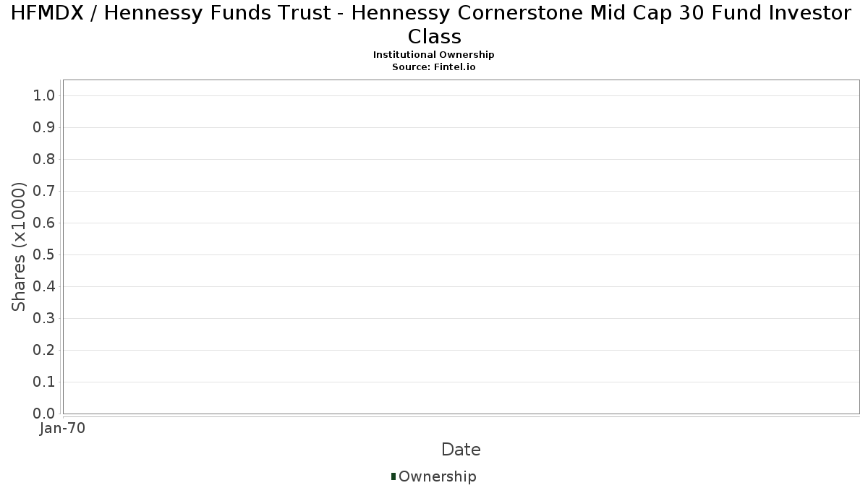868x488 pixels.
Task: Click the 0.0 y-axis tick label
Action: 44,414
